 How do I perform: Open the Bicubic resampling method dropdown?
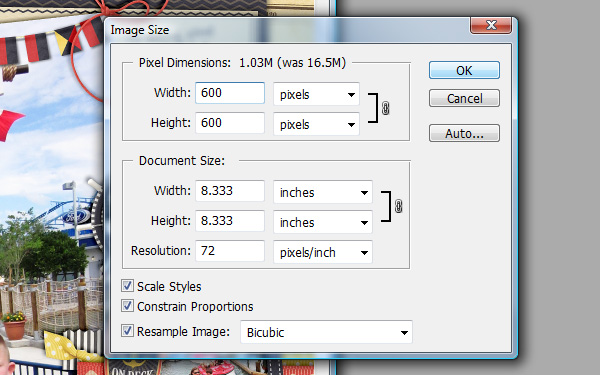[x=326, y=332]
